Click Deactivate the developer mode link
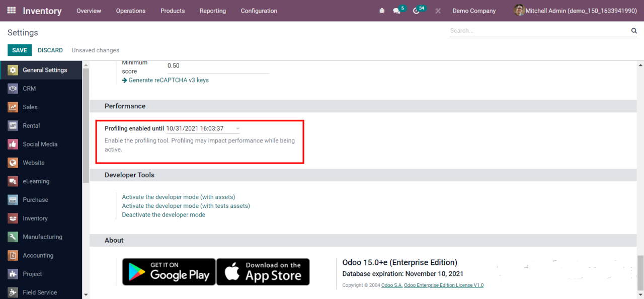The height and width of the screenshot is (299, 644). click(164, 214)
